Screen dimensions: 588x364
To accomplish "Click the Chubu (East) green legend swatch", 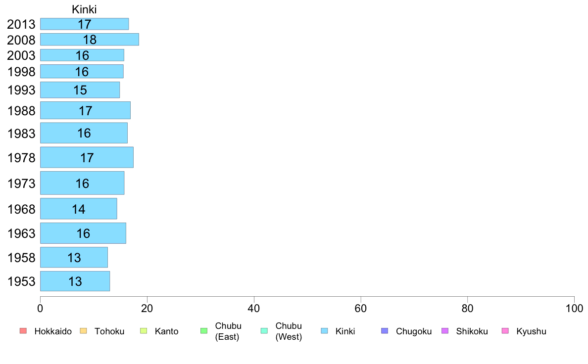I will coord(204,331).
